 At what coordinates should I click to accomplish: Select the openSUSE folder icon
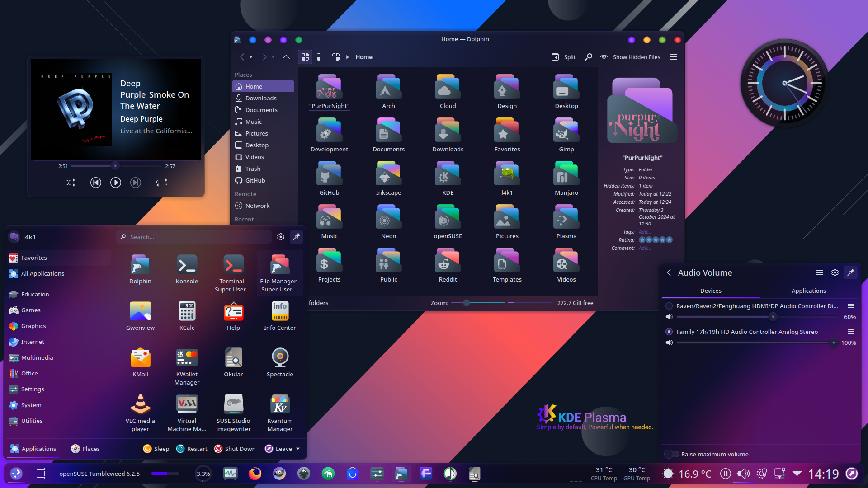(448, 217)
